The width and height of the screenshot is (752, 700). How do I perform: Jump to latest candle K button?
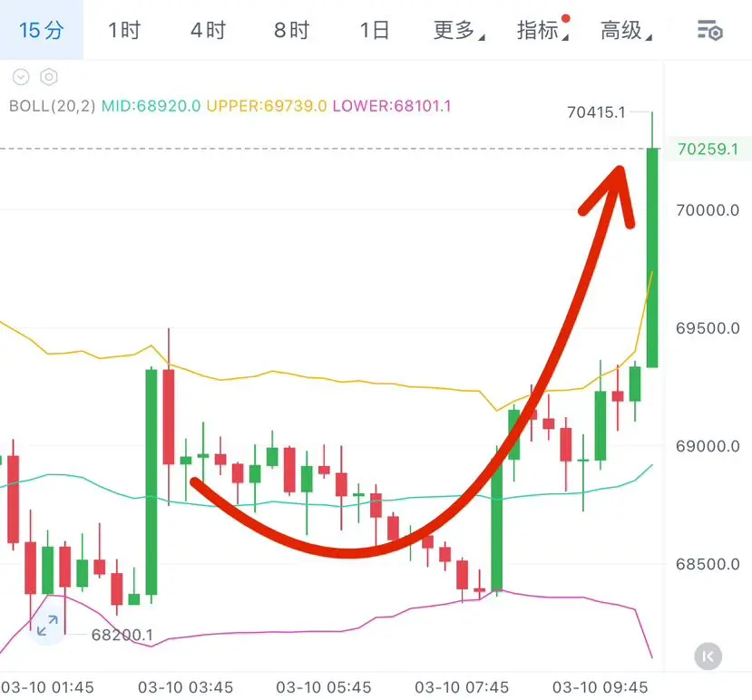708,656
